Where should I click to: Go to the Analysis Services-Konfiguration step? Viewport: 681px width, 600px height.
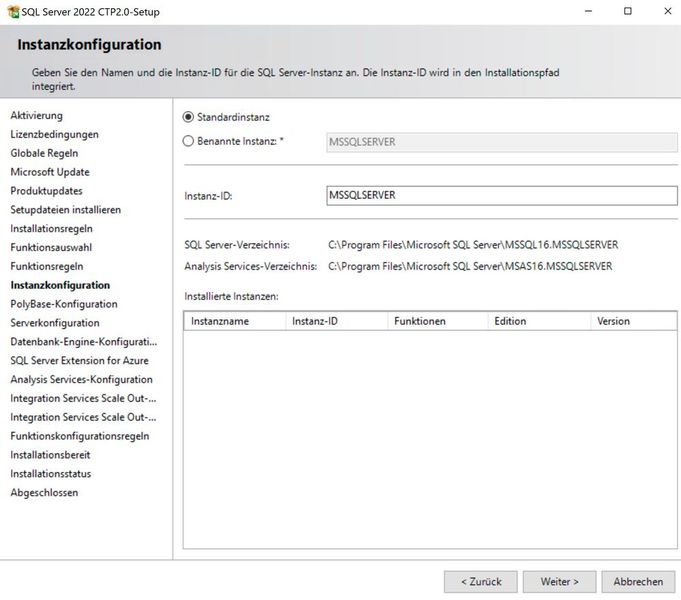(82, 379)
